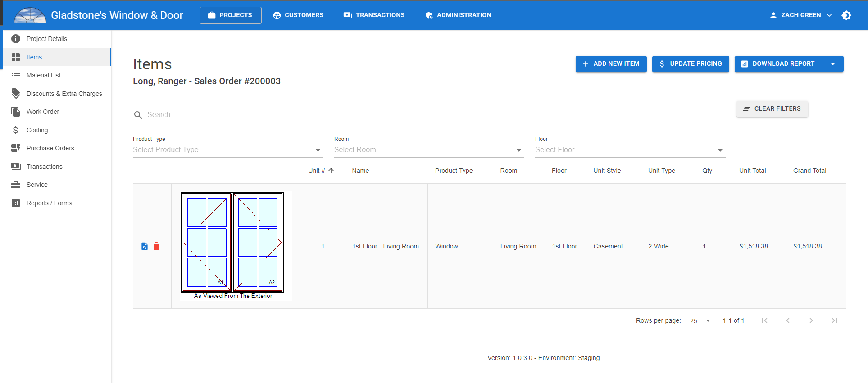Expand the Product Type dropdown
Image resolution: width=868 pixels, height=383 pixels.
tap(318, 150)
